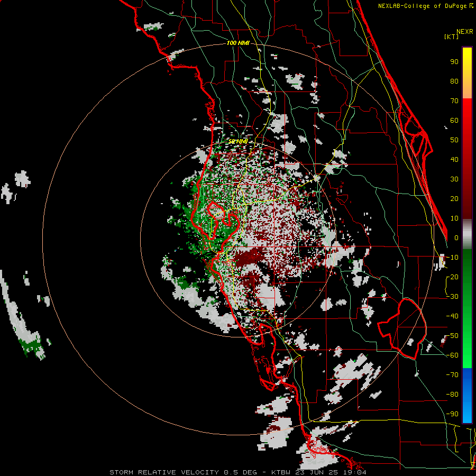The image size is (476, 476).
Task: Click the 60 value on the velocity scale
Action: [x=454, y=120]
